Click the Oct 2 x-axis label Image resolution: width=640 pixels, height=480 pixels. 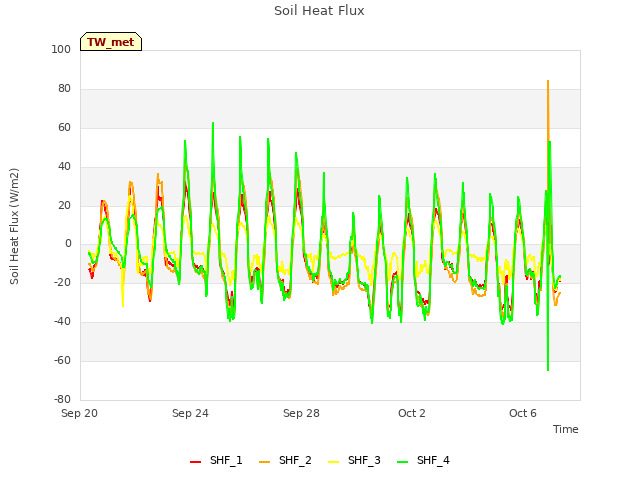tap(412, 413)
